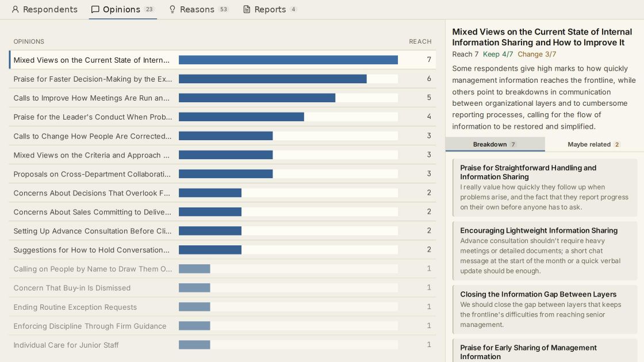Click the Respondents person icon
The height and width of the screenshot is (362, 644).
(x=15, y=9)
